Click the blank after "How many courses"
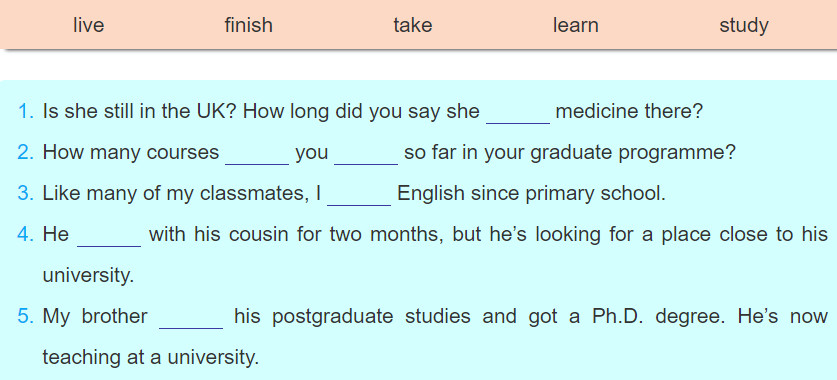Image resolution: width=837 pixels, height=380 pixels. click(257, 154)
